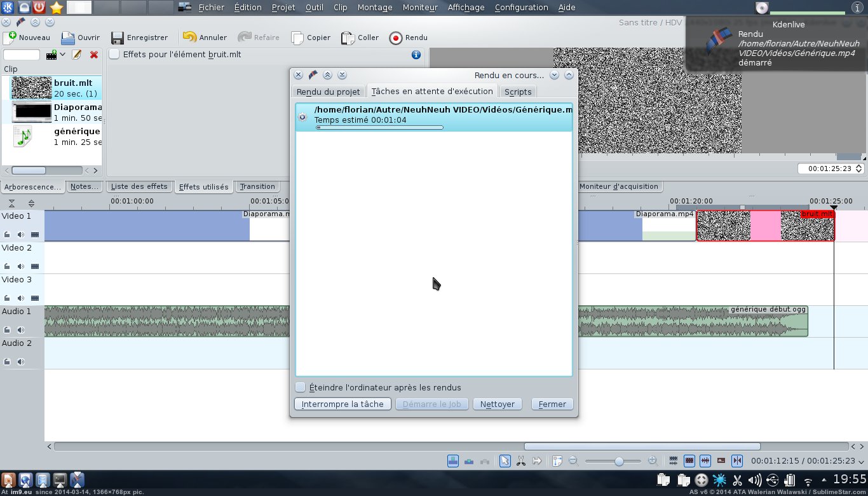The height and width of the screenshot is (496, 868).
Task: Activate the selection arrow tool
Action: coord(505,461)
